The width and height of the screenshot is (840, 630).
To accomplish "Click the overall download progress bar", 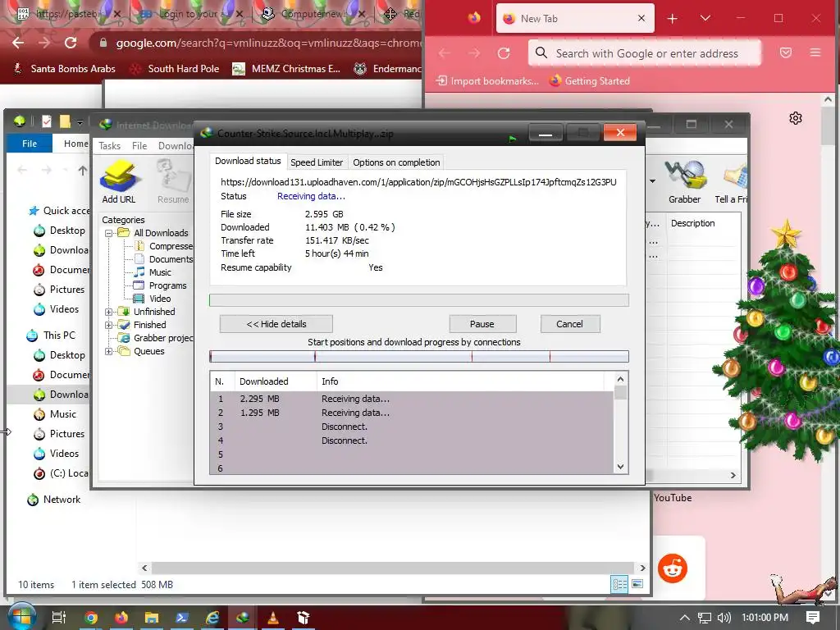I will [419, 300].
